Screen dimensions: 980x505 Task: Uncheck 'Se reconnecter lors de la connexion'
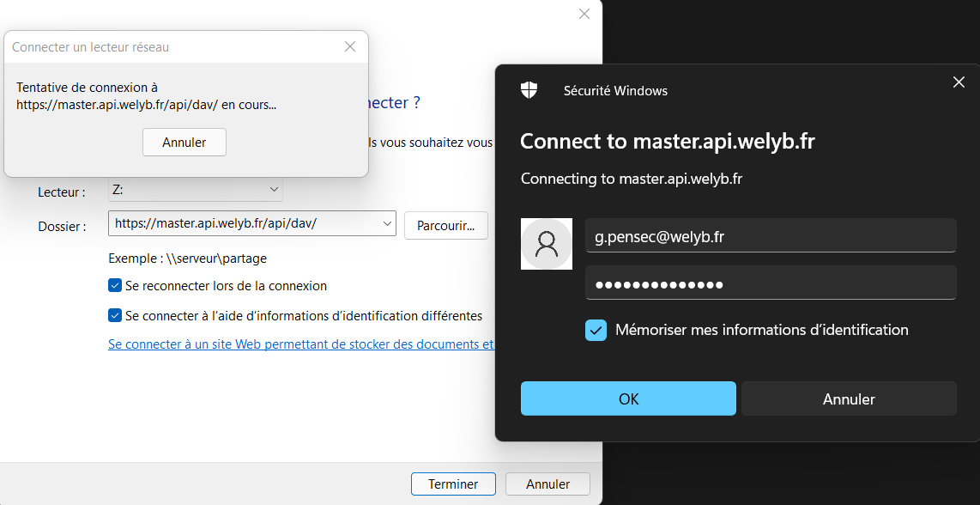[x=114, y=286]
